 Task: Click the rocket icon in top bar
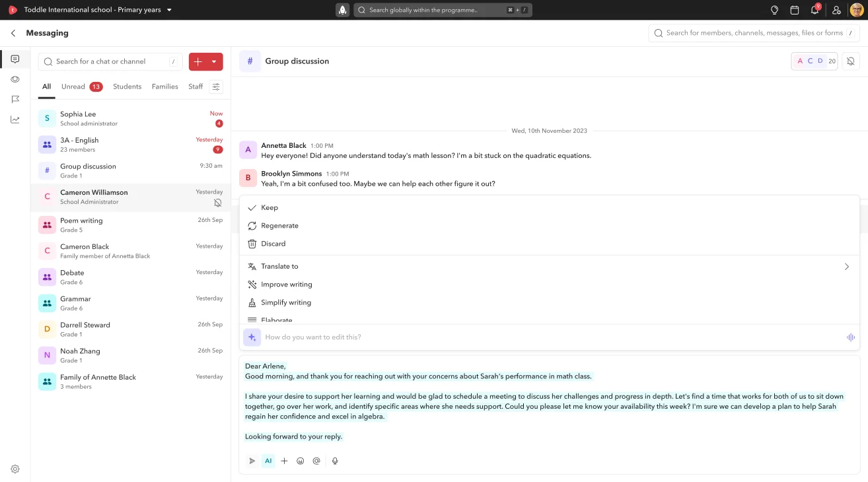point(343,10)
